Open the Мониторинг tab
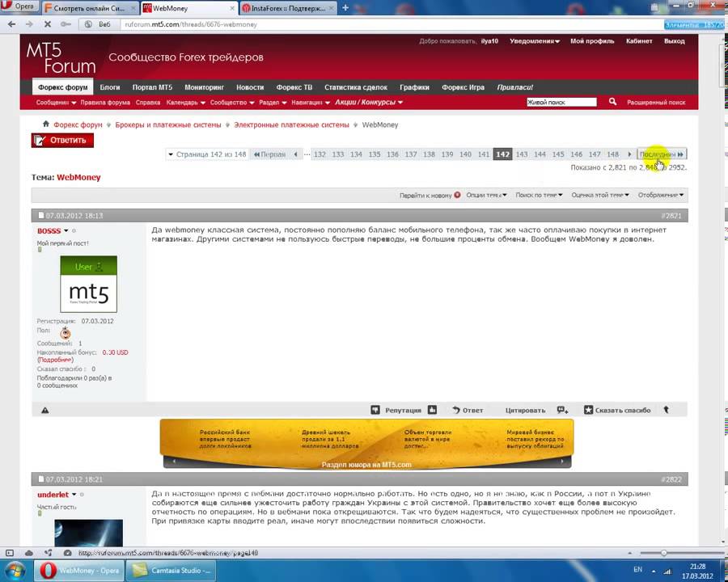The height and width of the screenshot is (582, 728). pyautogui.click(x=205, y=86)
